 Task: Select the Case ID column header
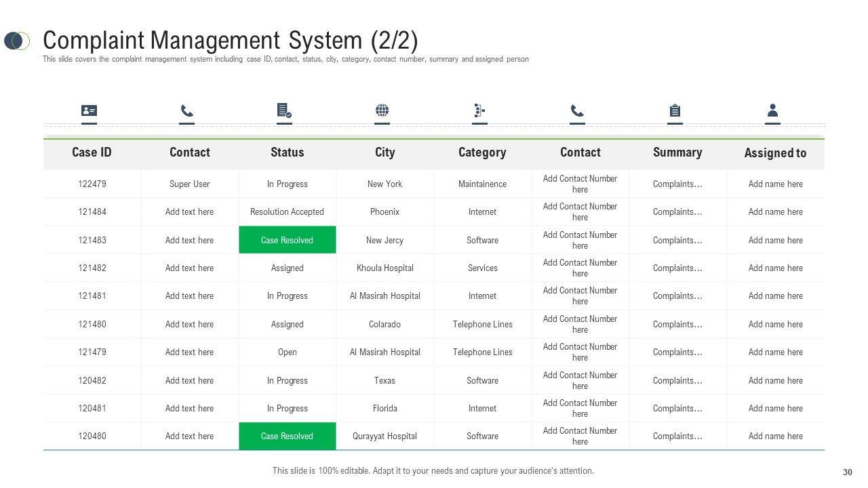(x=92, y=152)
